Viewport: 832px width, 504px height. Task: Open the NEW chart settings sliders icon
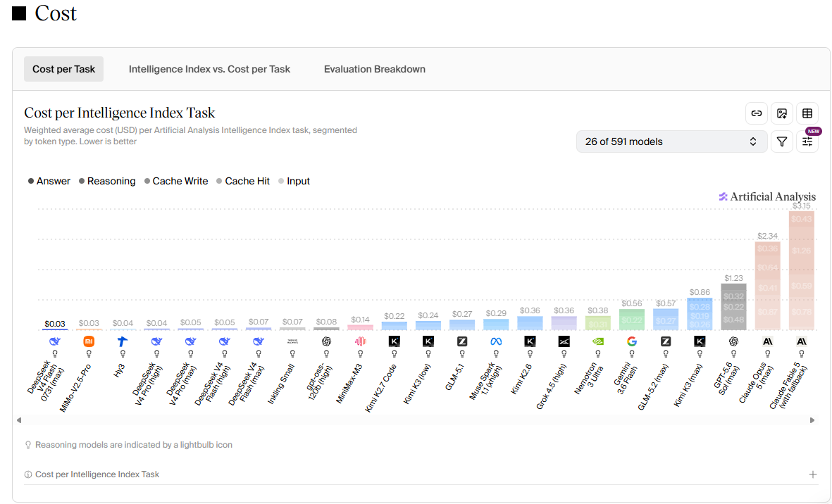pyautogui.click(x=807, y=141)
